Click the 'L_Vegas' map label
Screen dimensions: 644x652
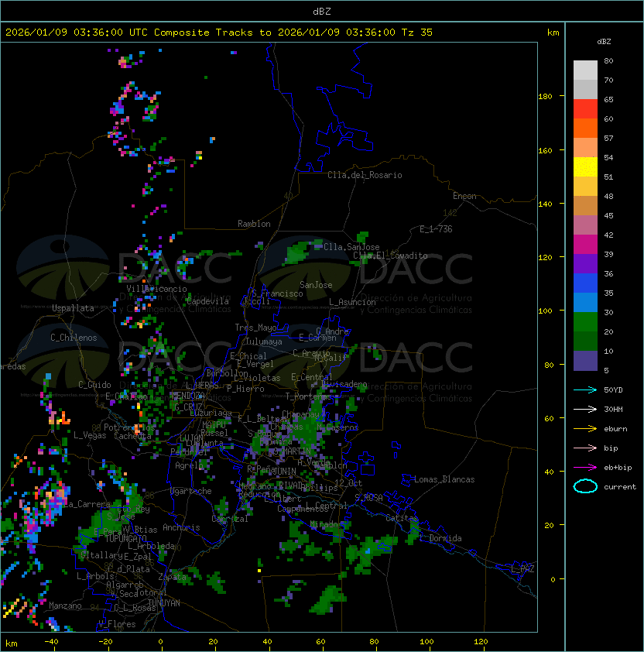pyautogui.click(x=90, y=435)
